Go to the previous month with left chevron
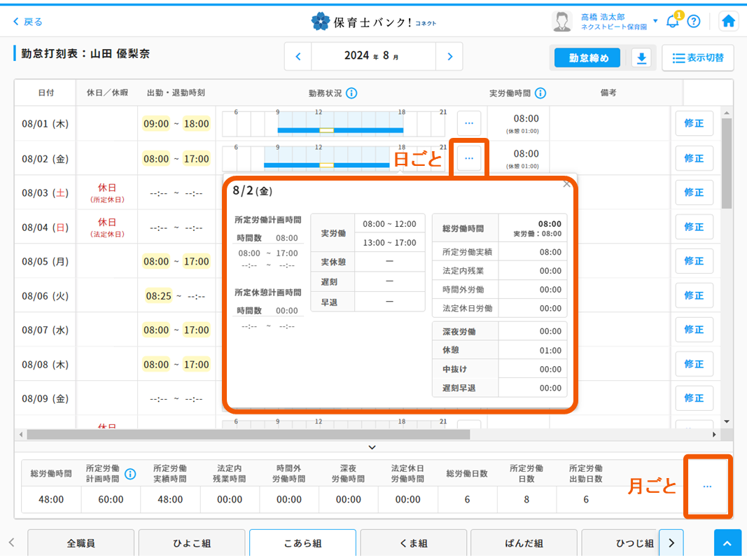Viewport: 747px width, 560px height. 298,56
